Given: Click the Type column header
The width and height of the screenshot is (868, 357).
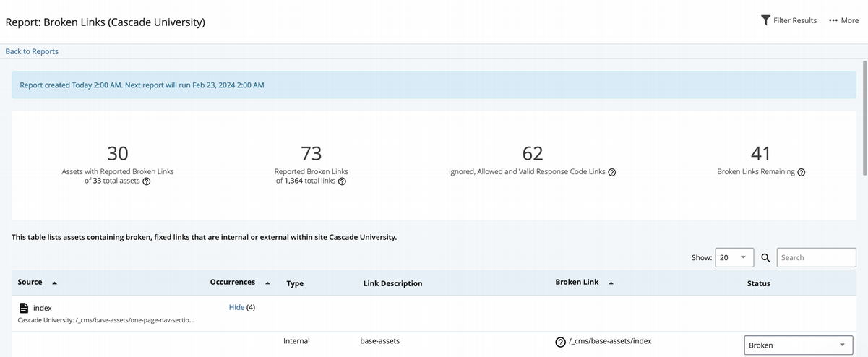Looking at the screenshot, I should 295,283.
